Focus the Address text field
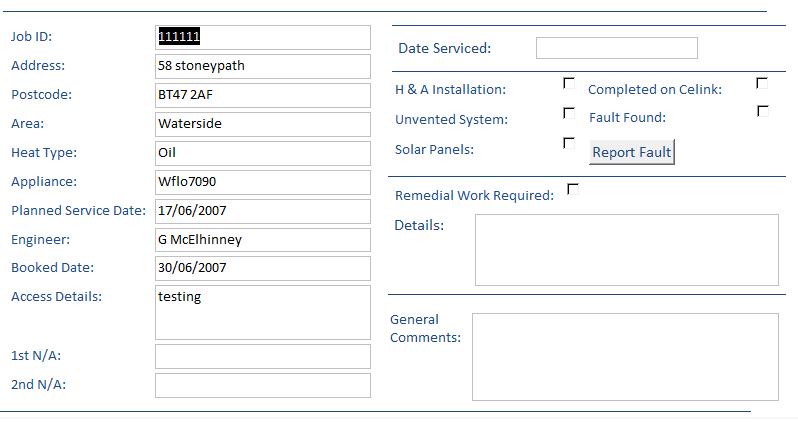798x422 pixels. tap(262, 66)
